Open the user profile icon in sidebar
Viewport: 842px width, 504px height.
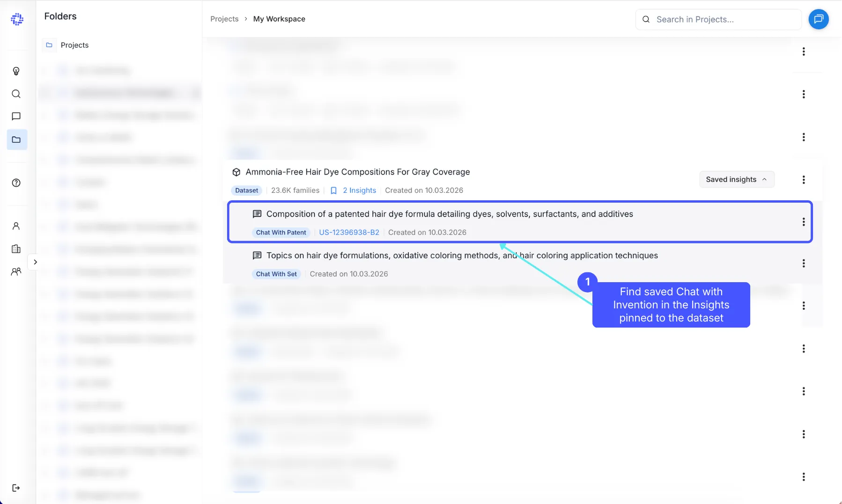coord(16,226)
